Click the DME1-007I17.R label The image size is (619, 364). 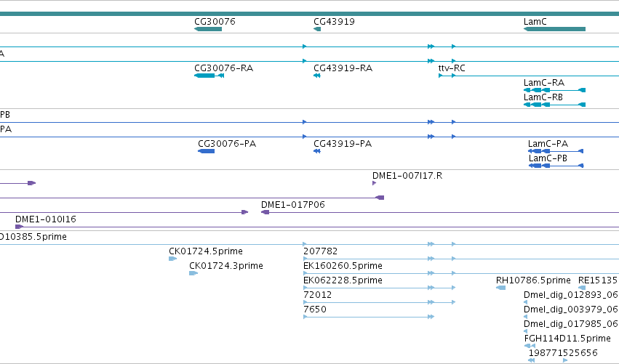pyautogui.click(x=407, y=176)
